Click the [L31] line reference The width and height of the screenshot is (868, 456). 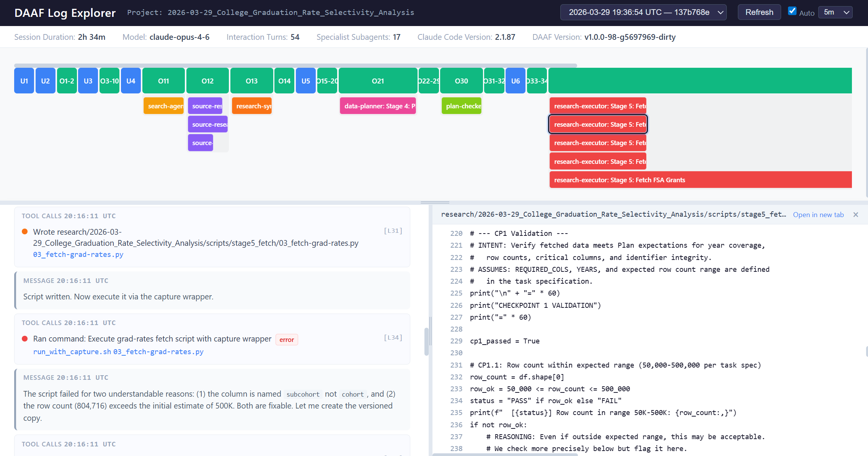[393, 231]
